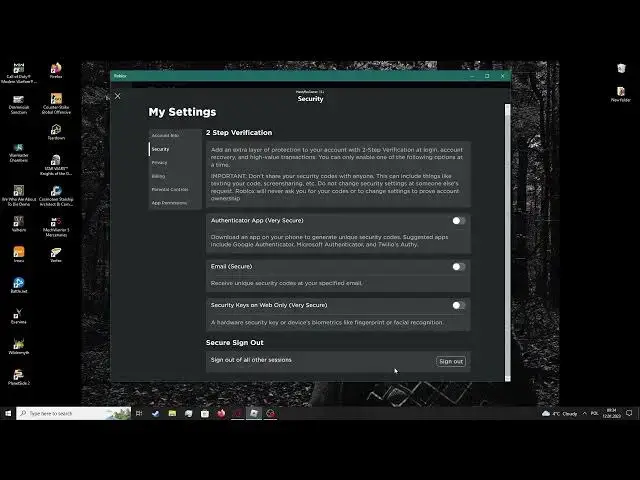Open the Account Info settings tab

(x=175, y=136)
